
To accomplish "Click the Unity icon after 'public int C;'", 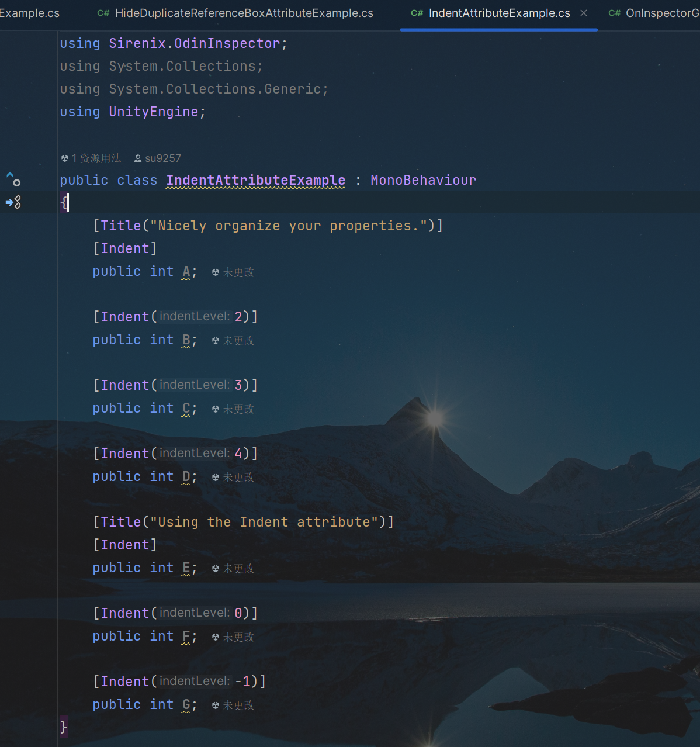I will click(216, 409).
